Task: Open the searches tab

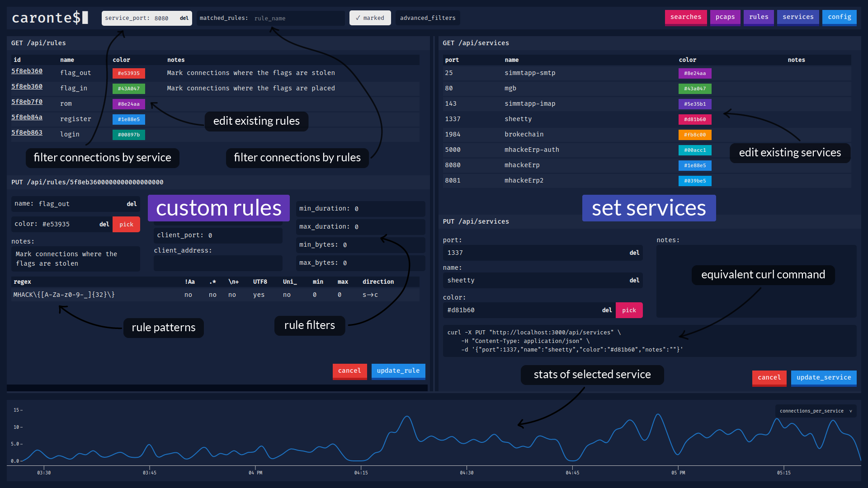Action: coord(685,17)
